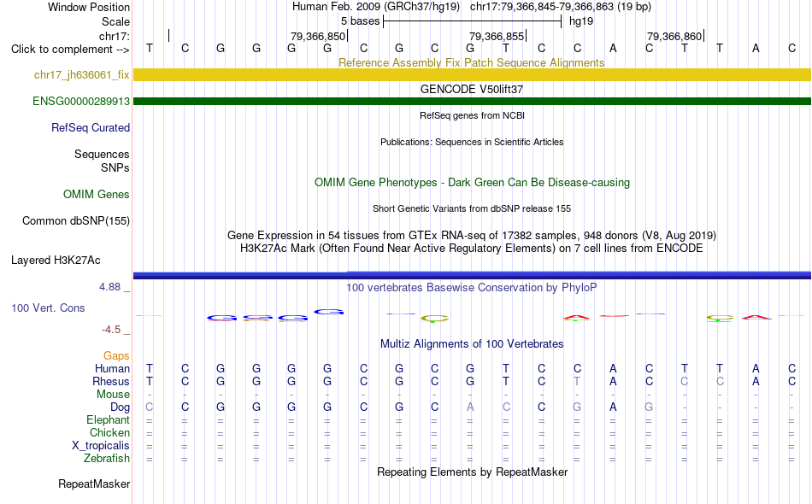Image resolution: width=812 pixels, height=504 pixels.
Task: Click the SNPs track label
Action: coord(115,167)
